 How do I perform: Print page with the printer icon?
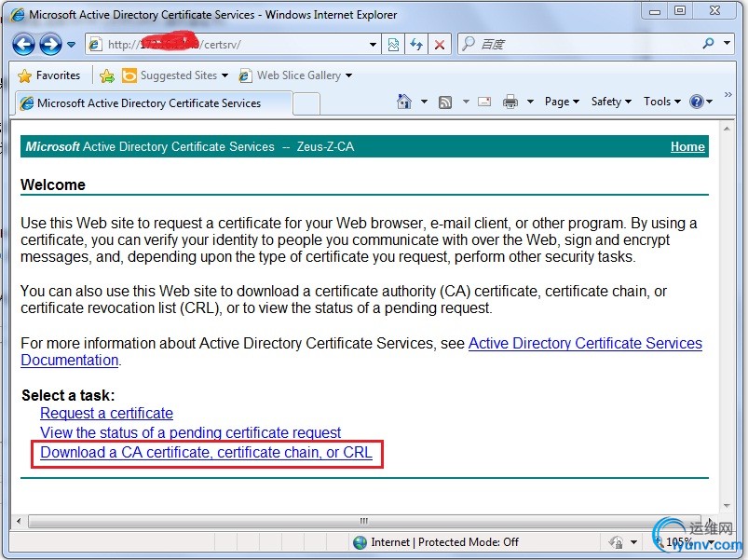(x=510, y=102)
